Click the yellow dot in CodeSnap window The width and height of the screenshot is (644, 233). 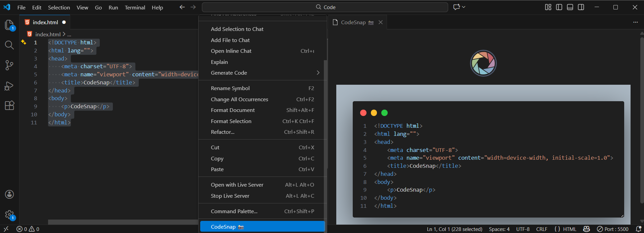pos(374,113)
